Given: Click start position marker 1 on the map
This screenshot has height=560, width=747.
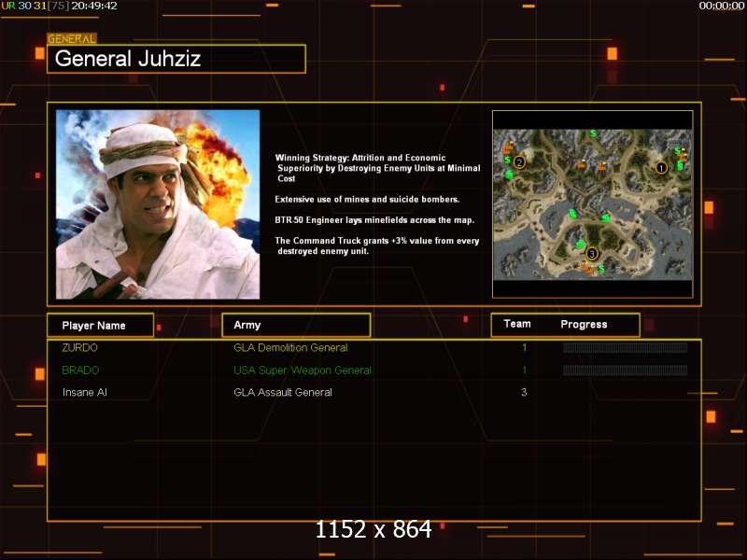Looking at the screenshot, I should coord(661,168).
